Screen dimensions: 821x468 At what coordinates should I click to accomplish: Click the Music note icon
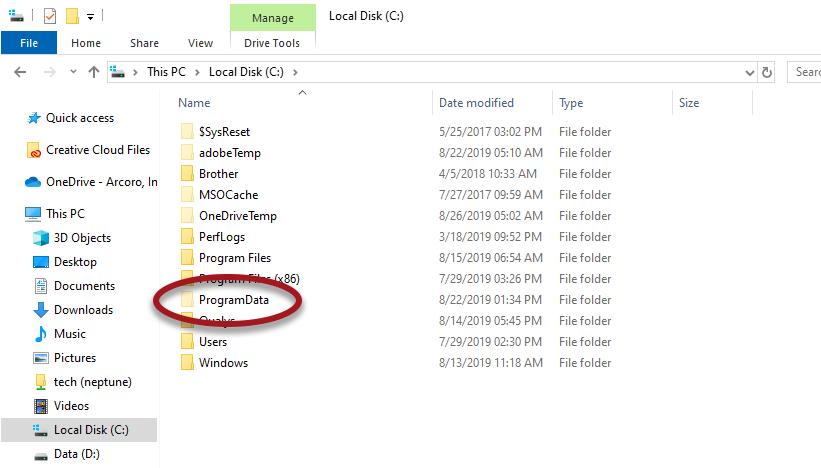(41, 334)
